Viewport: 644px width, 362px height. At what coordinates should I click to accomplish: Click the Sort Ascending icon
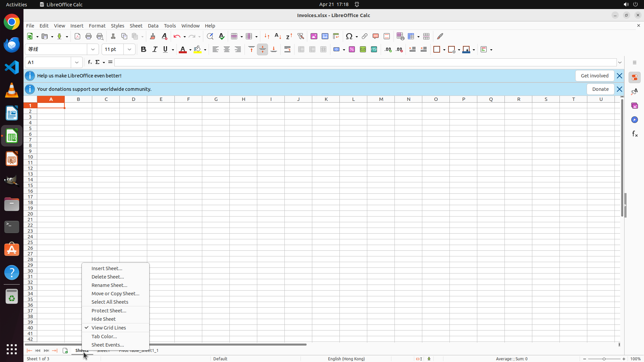pos(278,36)
